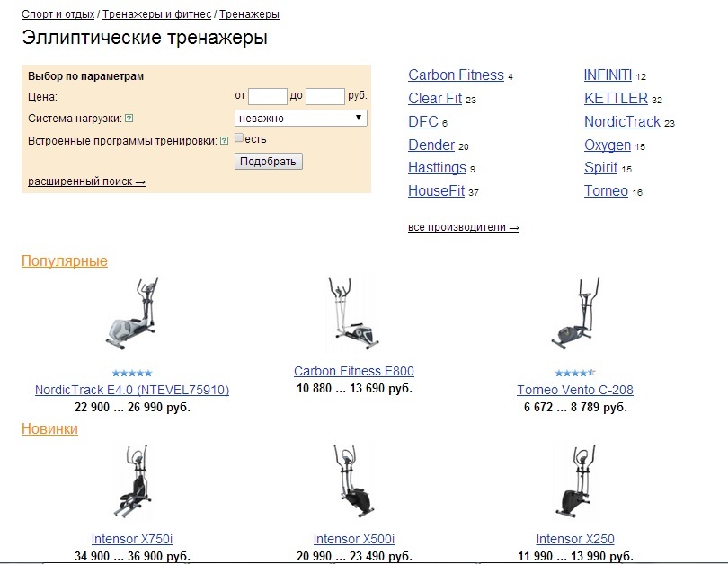Click star rating above Torneo Vento C-208
The width and height of the screenshot is (728, 564).
point(575,373)
